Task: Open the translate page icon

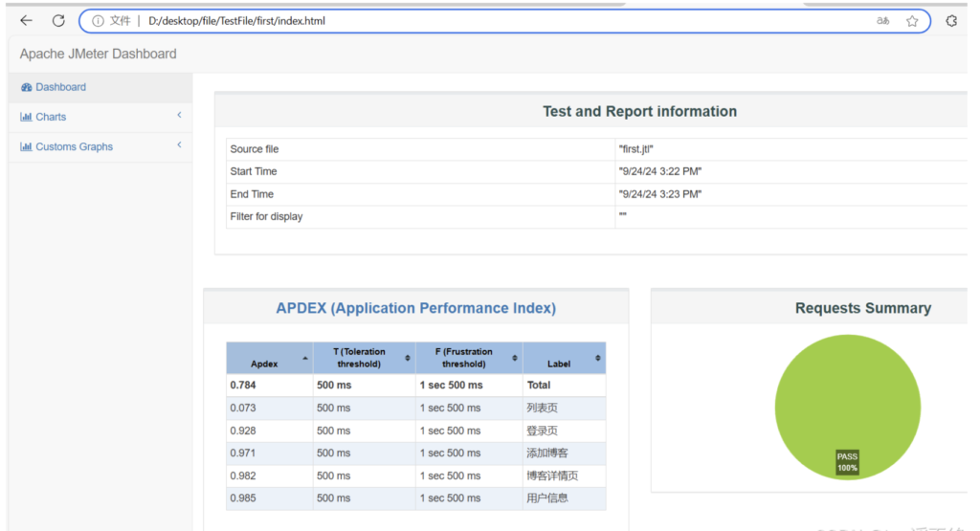Action: 882,21
